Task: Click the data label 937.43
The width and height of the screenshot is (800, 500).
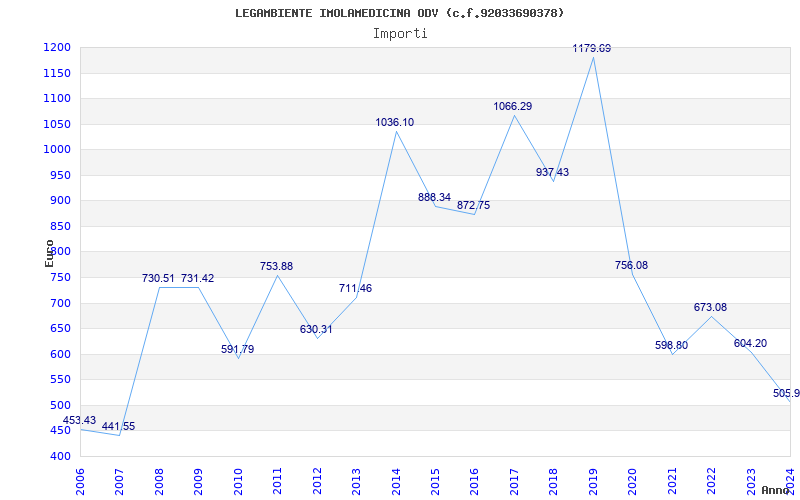Action: click(552, 172)
